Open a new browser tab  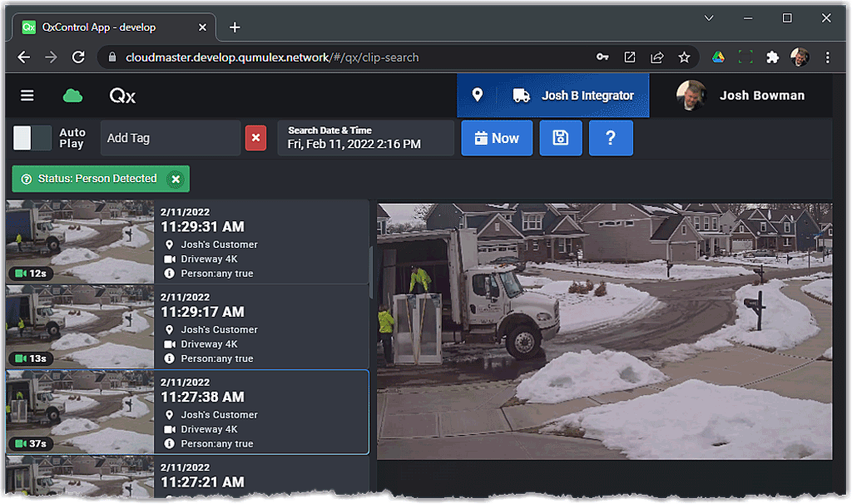tap(235, 27)
